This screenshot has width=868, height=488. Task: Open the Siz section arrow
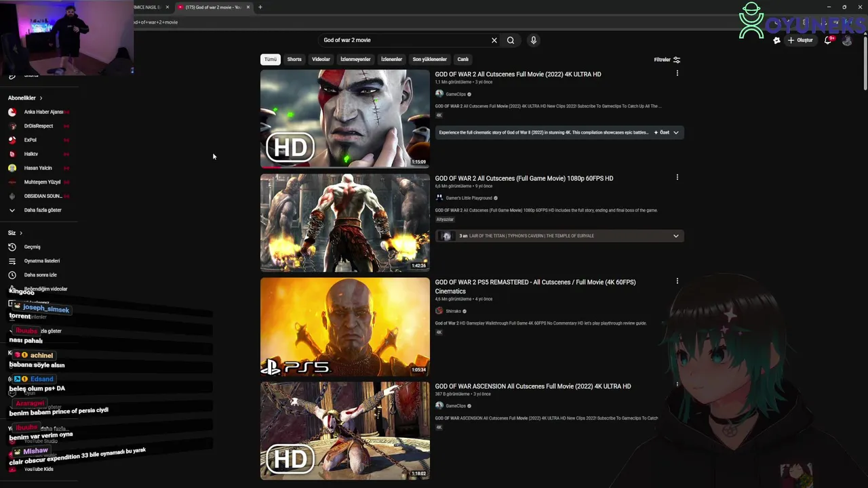coord(21,233)
